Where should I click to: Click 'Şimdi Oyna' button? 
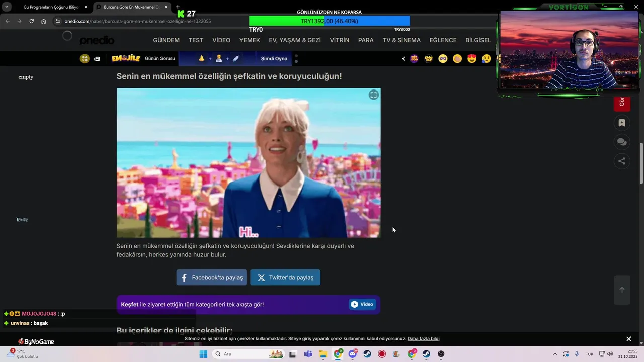(x=274, y=59)
